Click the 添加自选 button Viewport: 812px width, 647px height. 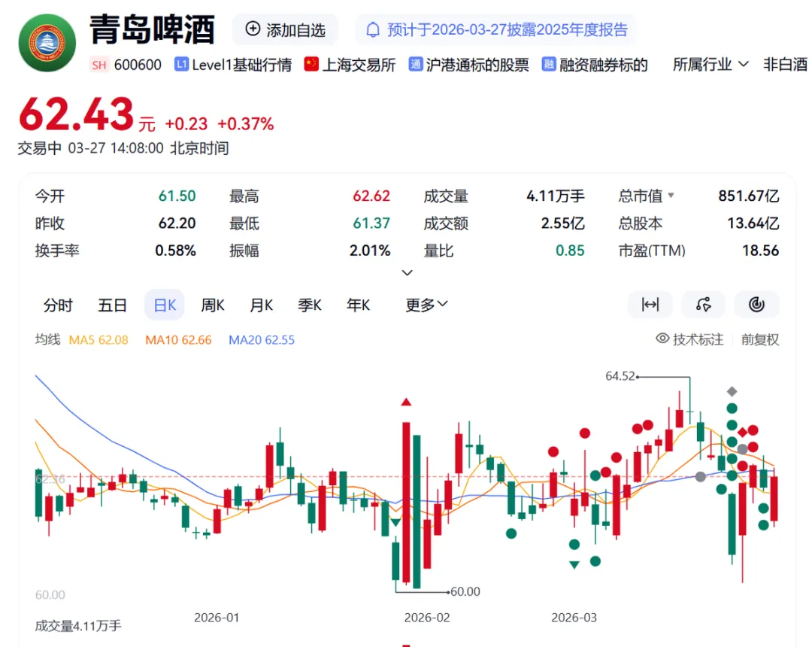(285, 29)
